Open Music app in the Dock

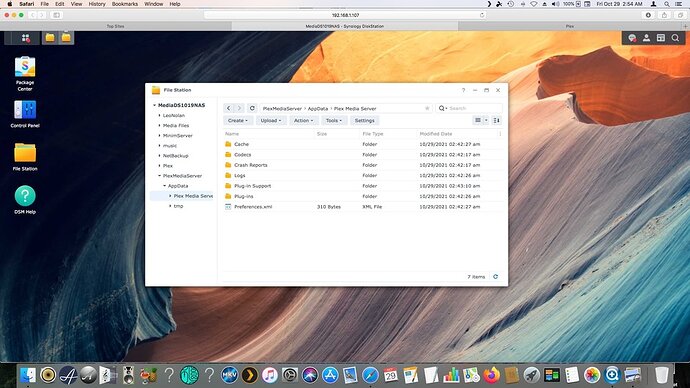(x=270, y=375)
